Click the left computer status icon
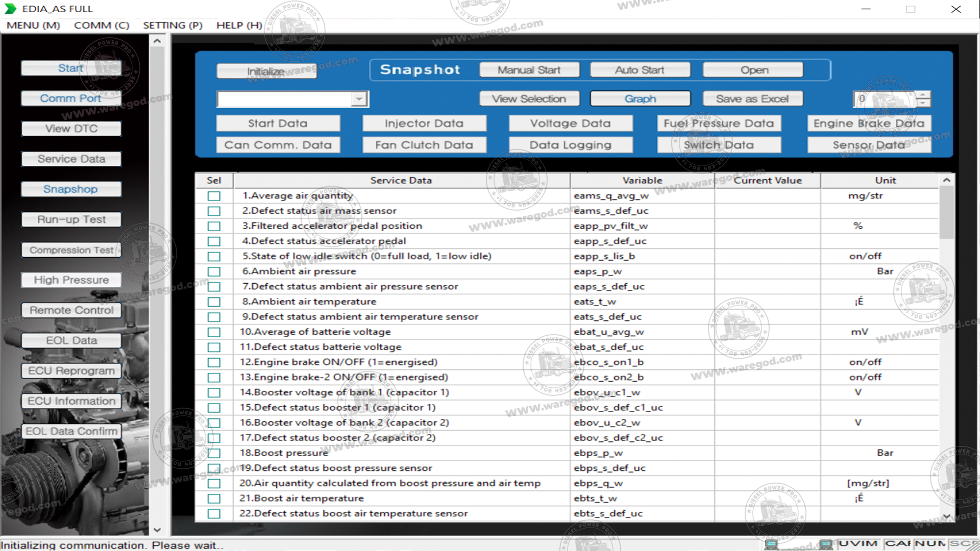 point(771,544)
